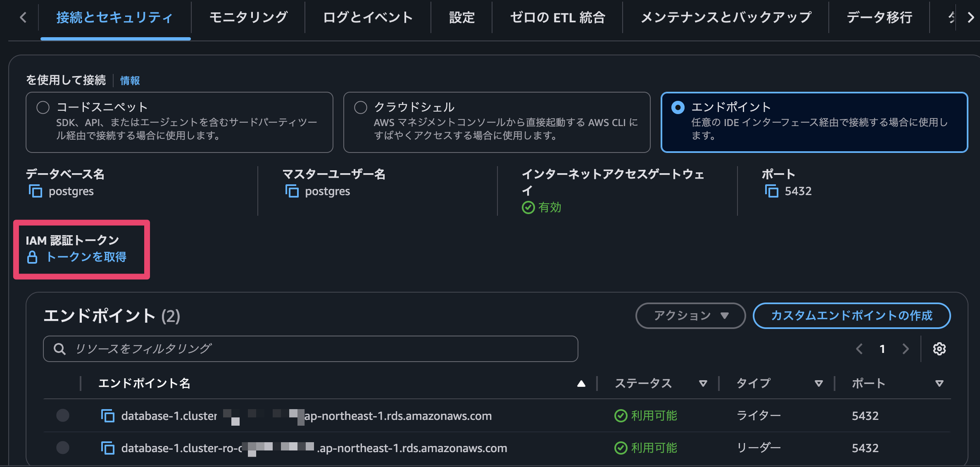Click the search magnifier in the filter bar
This screenshot has height=467, width=980.
[60, 349]
